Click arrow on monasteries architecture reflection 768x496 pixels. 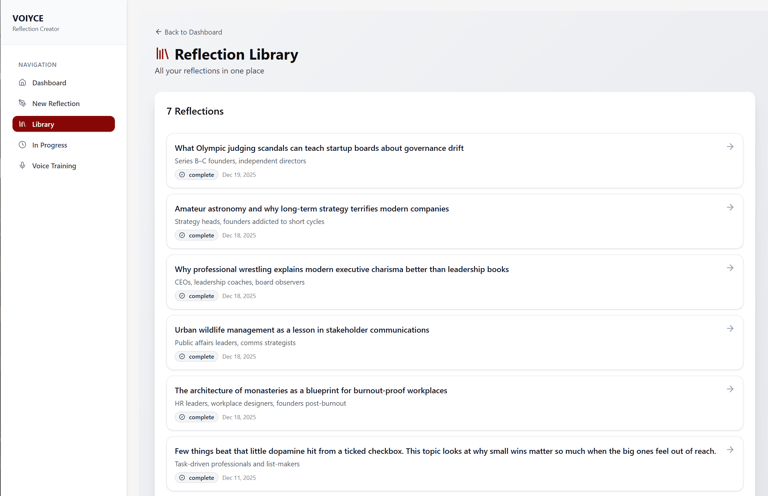click(730, 389)
